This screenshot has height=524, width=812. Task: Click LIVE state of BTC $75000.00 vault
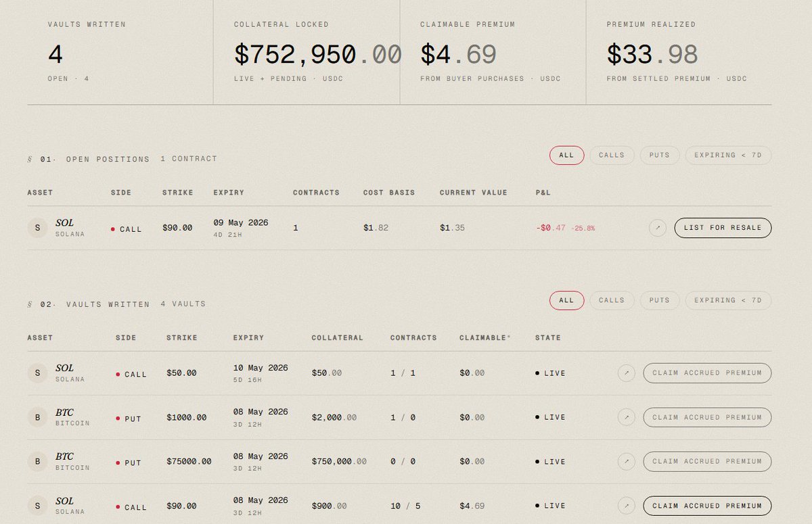coord(550,462)
